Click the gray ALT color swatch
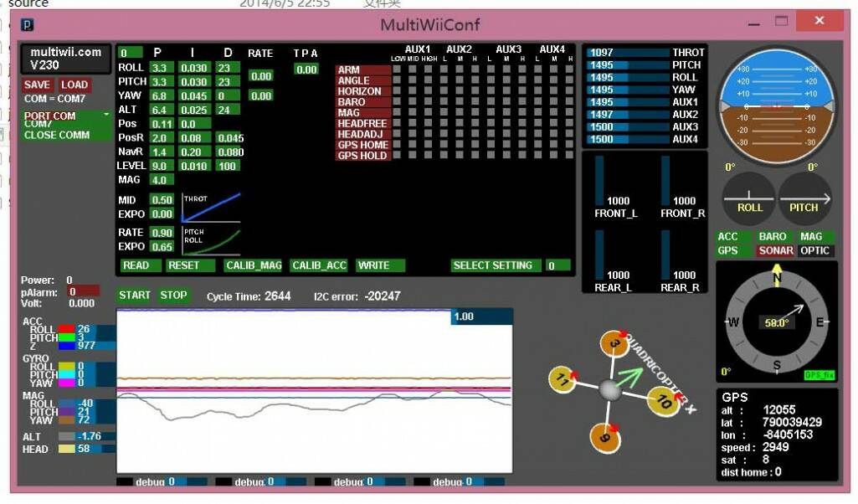The image size is (858, 504). click(x=66, y=437)
